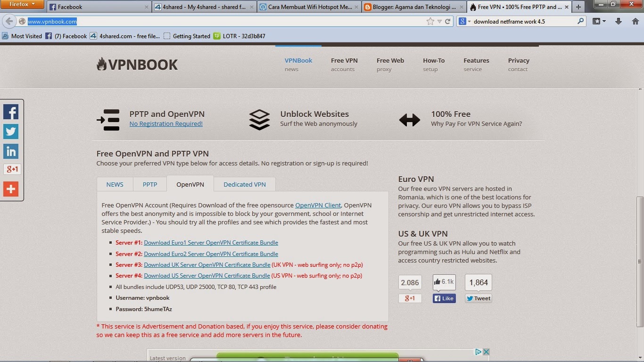This screenshot has height=362, width=644.
Task: Click the reload page icon
Action: pyautogui.click(x=448, y=21)
